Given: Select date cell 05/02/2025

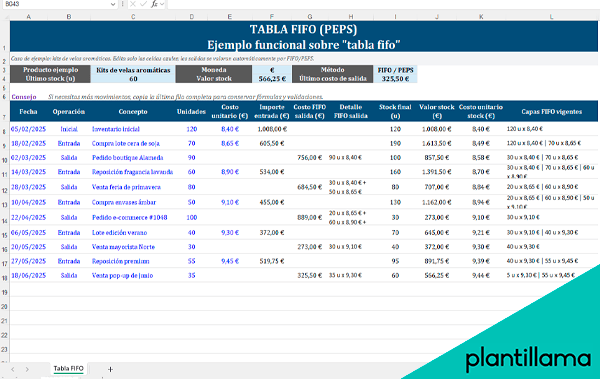Looking at the screenshot, I should [x=29, y=129].
